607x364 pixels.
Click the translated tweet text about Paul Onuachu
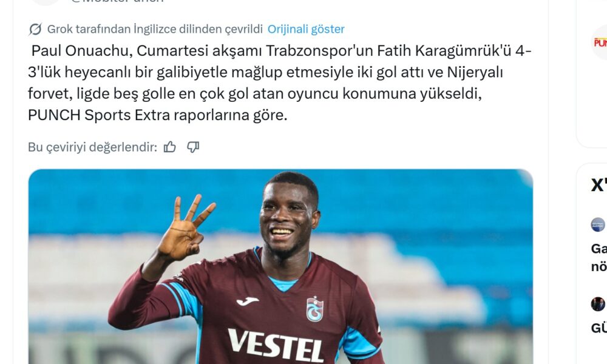[x=279, y=83]
